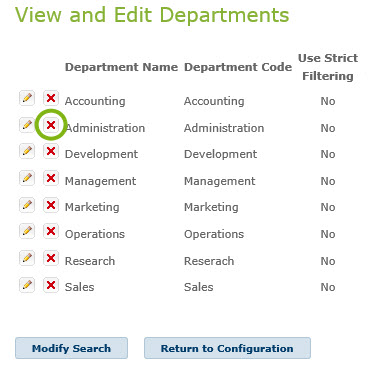Image resolution: width=370 pixels, height=379 pixels.
Task: Remove the Research department
Action: pos(51,258)
